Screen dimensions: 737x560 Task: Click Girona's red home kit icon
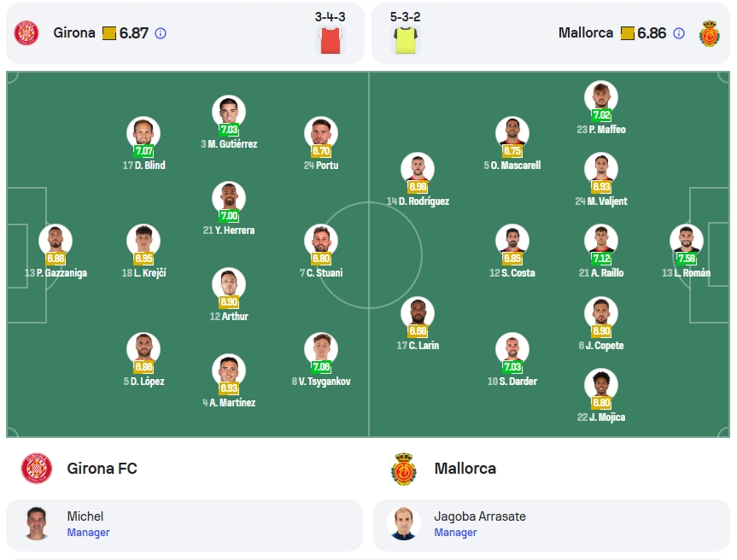tap(330, 40)
